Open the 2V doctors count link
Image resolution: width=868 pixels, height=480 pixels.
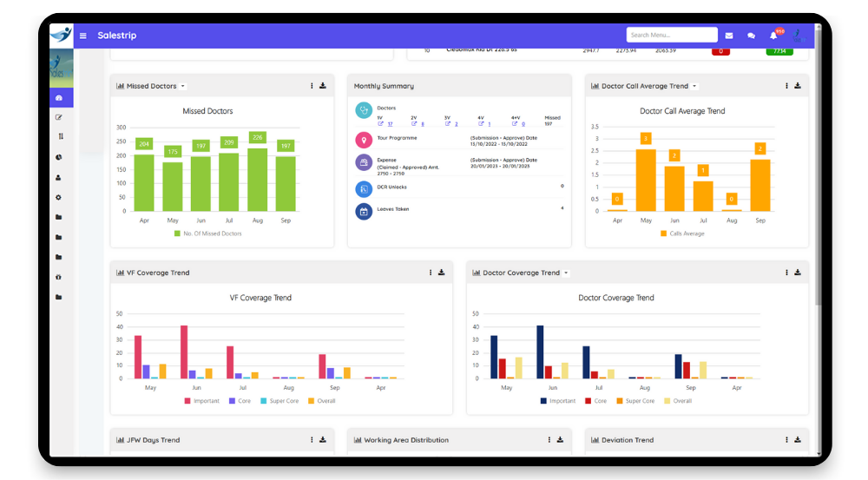[423, 124]
